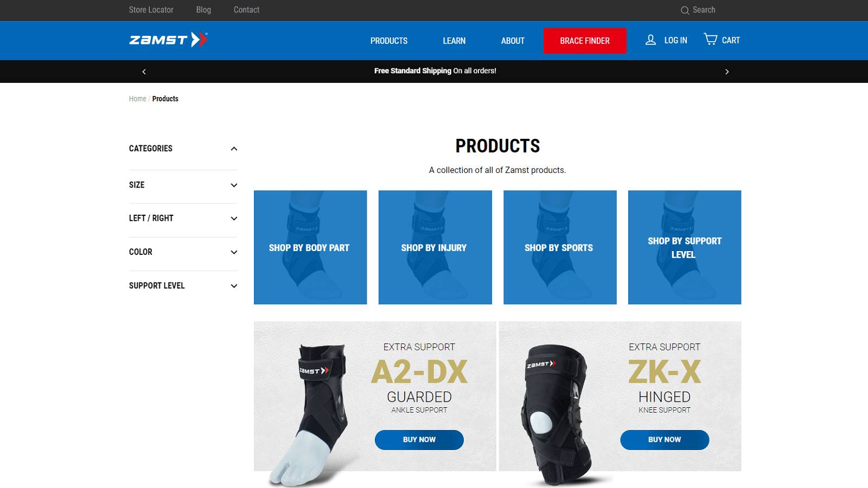Click the Zamst logo

click(x=168, y=40)
